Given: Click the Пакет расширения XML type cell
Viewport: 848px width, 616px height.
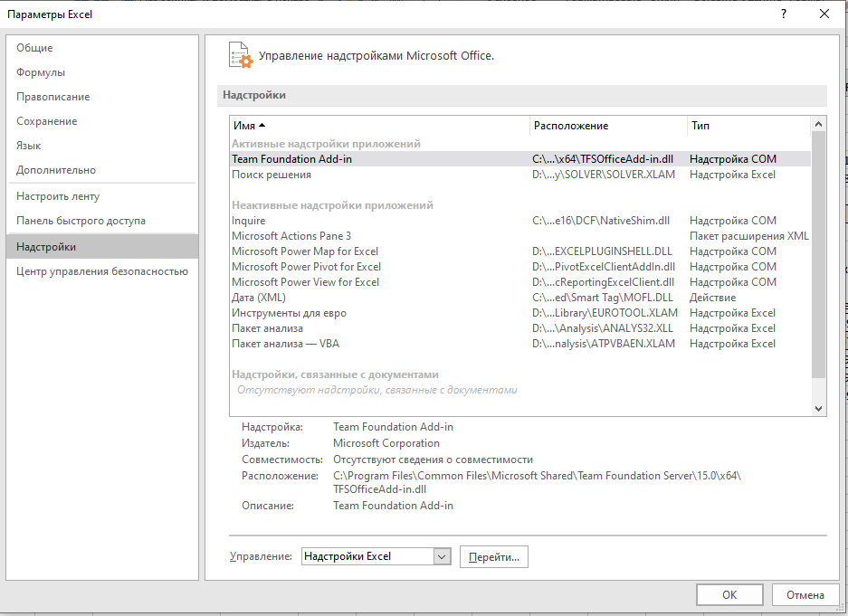Looking at the screenshot, I should [x=749, y=236].
